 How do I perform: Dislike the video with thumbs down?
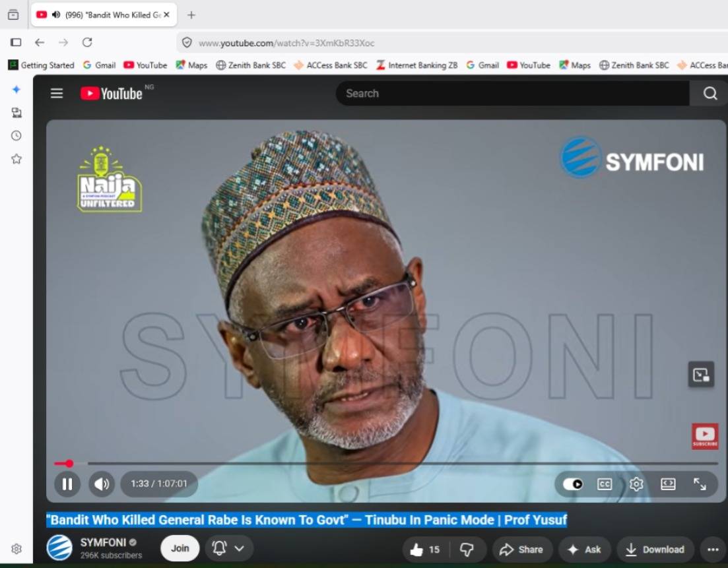pyautogui.click(x=467, y=550)
